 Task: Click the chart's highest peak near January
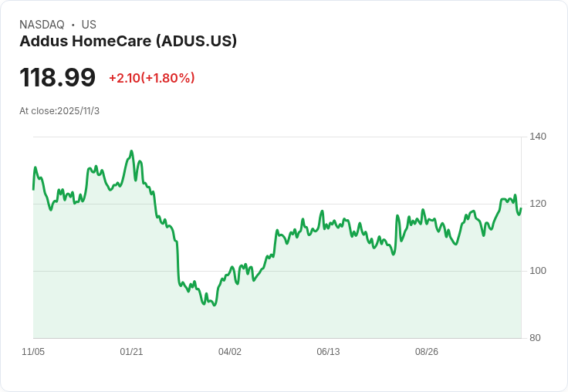pyautogui.click(x=132, y=151)
